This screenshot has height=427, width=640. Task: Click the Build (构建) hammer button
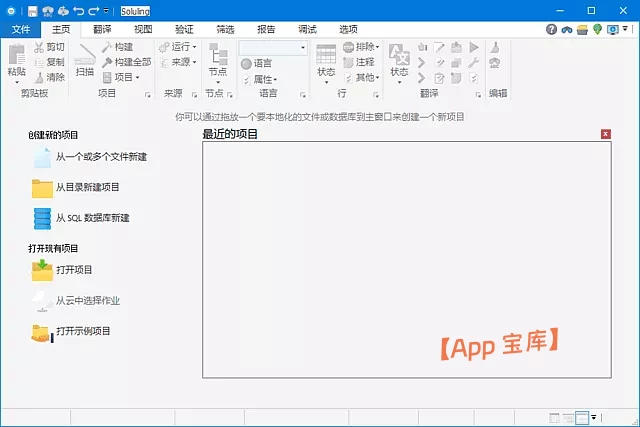[x=118, y=47]
